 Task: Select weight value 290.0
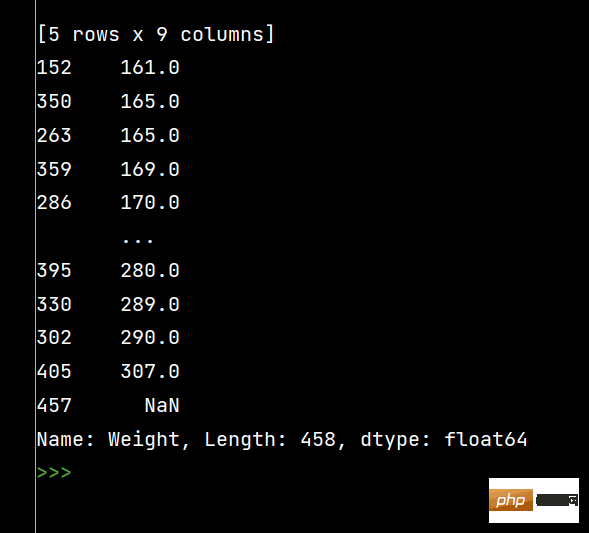[150, 338]
